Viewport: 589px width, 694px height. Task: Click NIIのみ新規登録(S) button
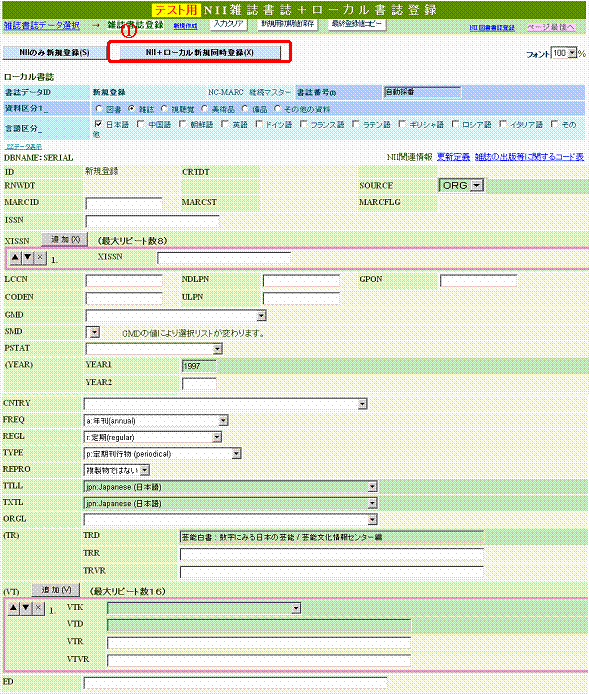[x=54, y=52]
